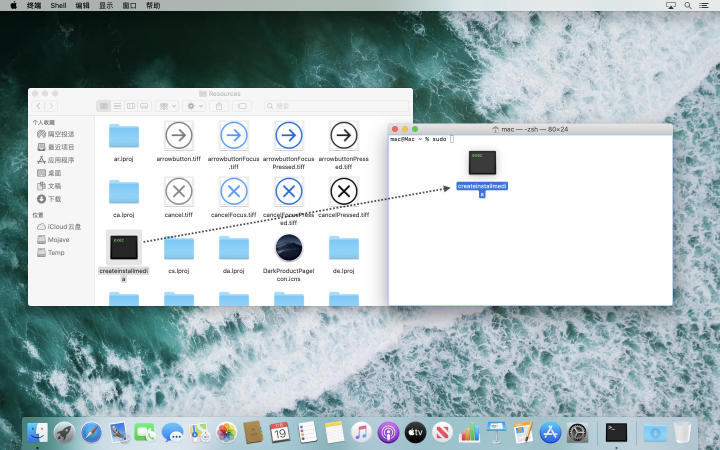Open the 编辑 menu

tap(82, 6)
